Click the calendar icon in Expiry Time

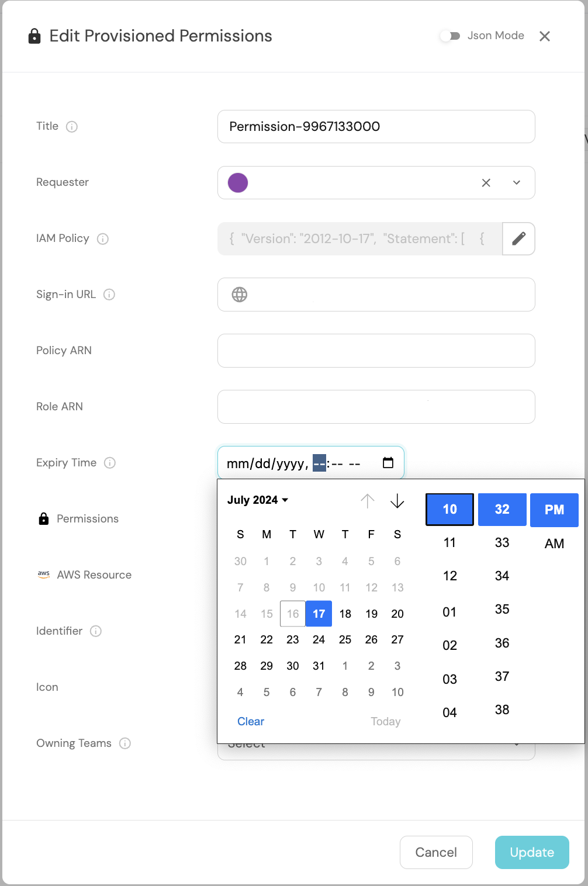tap(388, 463)
